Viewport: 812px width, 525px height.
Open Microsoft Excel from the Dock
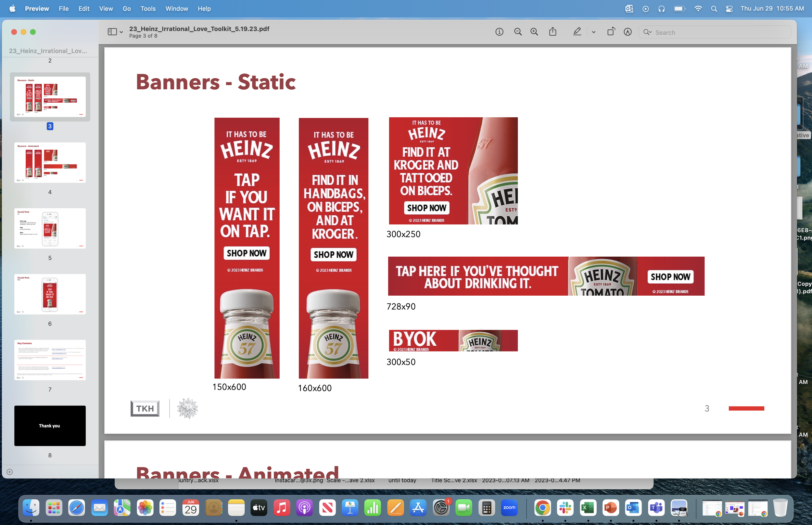point(588,508)
